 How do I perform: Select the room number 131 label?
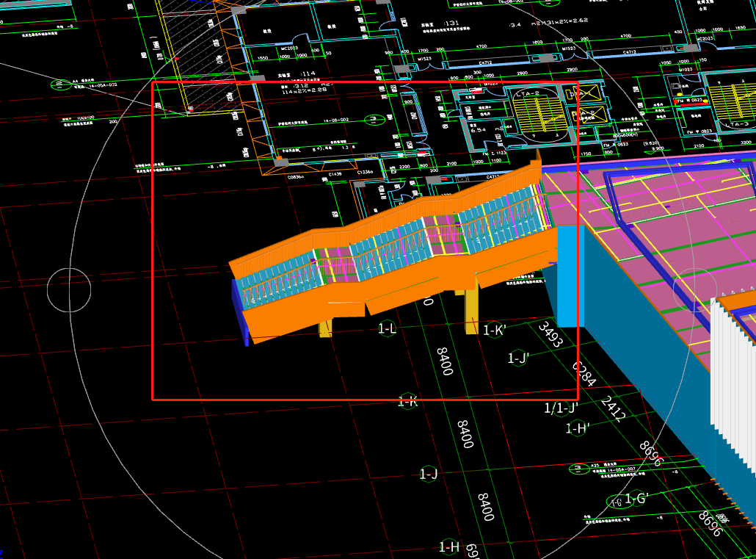tap(452, 23)
